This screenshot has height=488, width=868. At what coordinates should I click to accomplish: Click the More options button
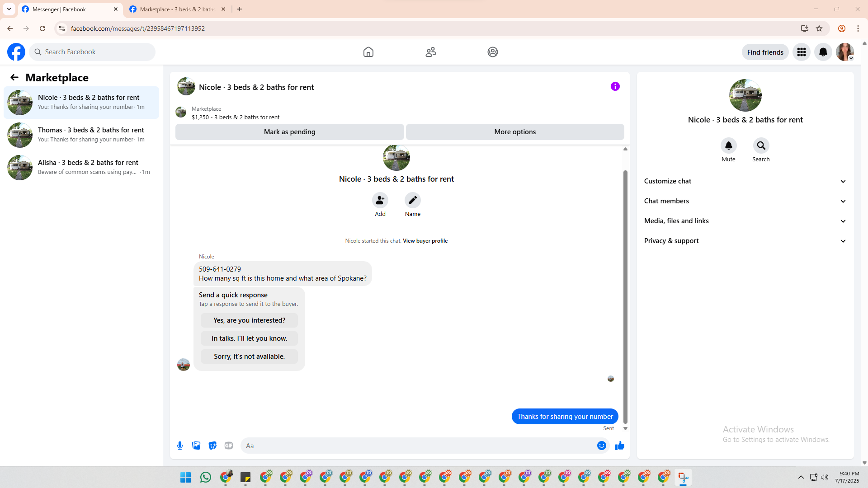pyautogui.click(x=515, y=132)
